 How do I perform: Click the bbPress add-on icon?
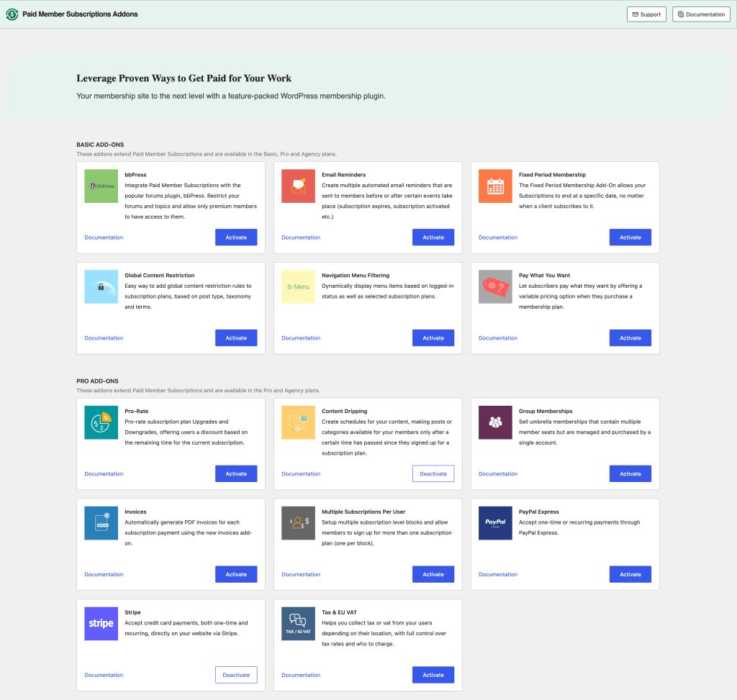click(101, 186)
